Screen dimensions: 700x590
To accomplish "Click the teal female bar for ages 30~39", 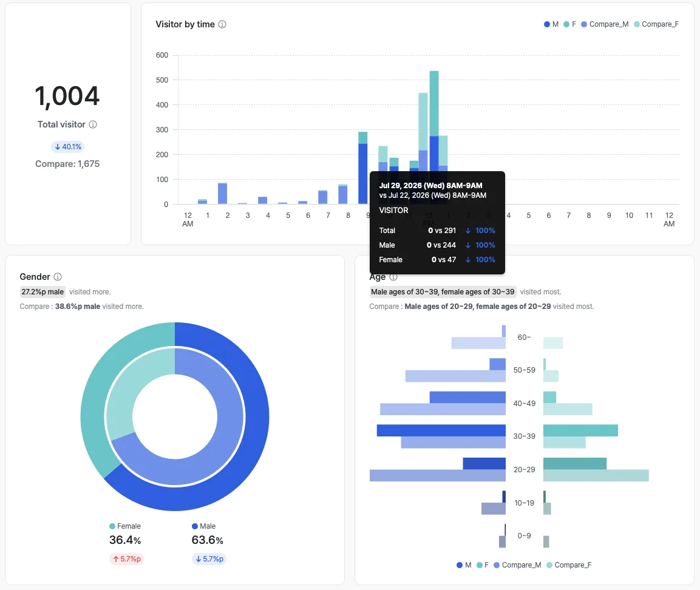I will (580, 430).
